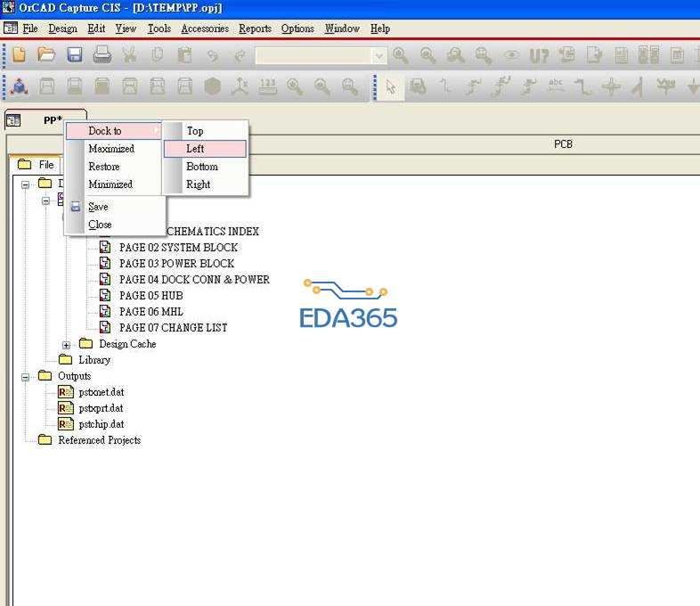Select the pointer arrow Select tool
Screen dimensions: 700x606
[x=391, y=86]
